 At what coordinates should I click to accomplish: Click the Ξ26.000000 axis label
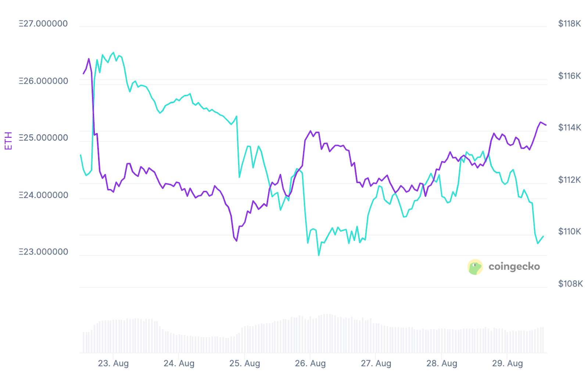click(43, 81)
